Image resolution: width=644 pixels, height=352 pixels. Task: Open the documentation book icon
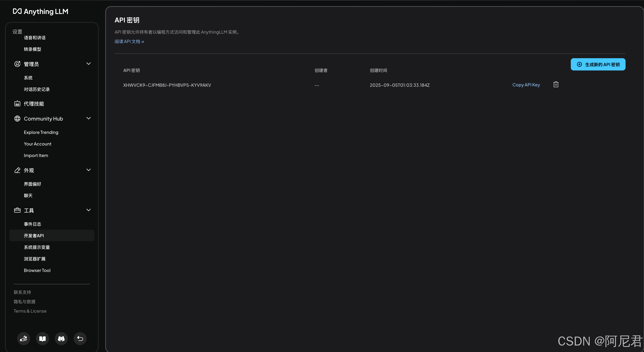tap(42, 338)
